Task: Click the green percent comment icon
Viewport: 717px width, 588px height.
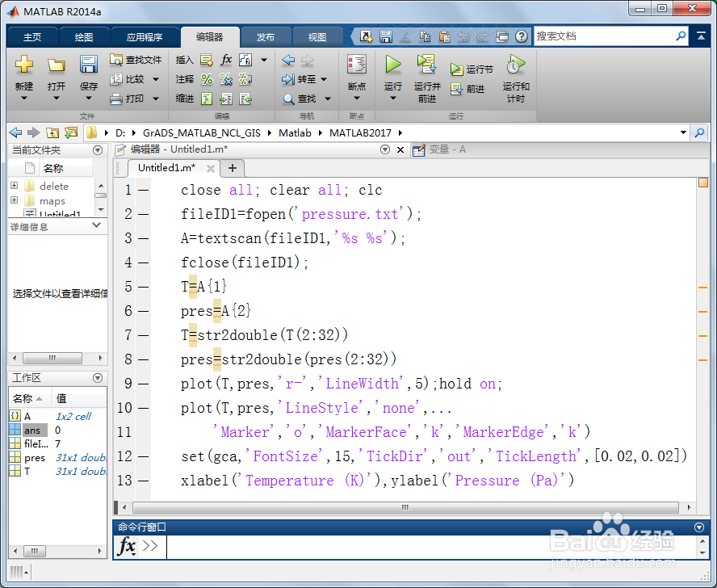Action: [x=207, y=79]
